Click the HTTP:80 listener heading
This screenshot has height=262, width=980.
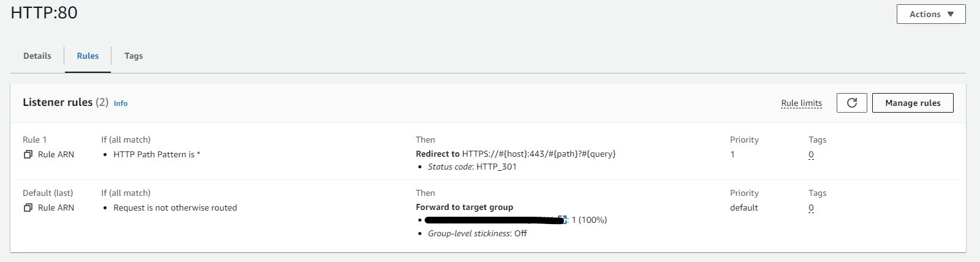tap(44, 13)
